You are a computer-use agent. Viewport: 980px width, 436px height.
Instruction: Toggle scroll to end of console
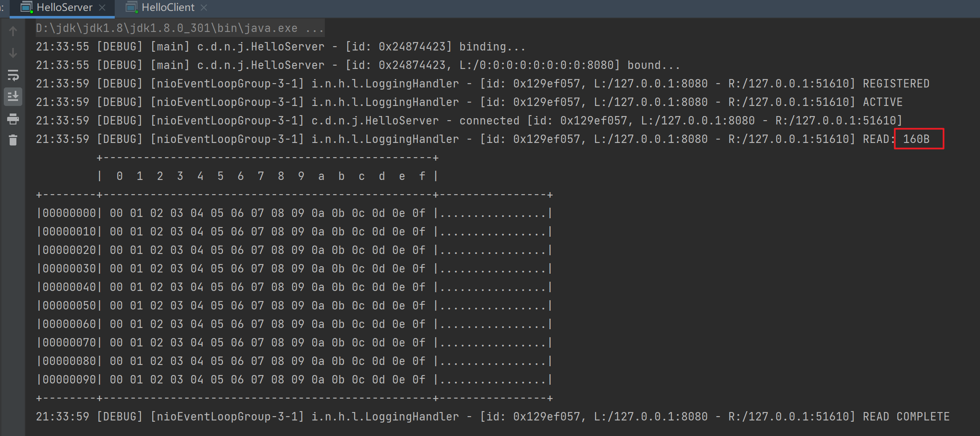click(x=13, y=97)
